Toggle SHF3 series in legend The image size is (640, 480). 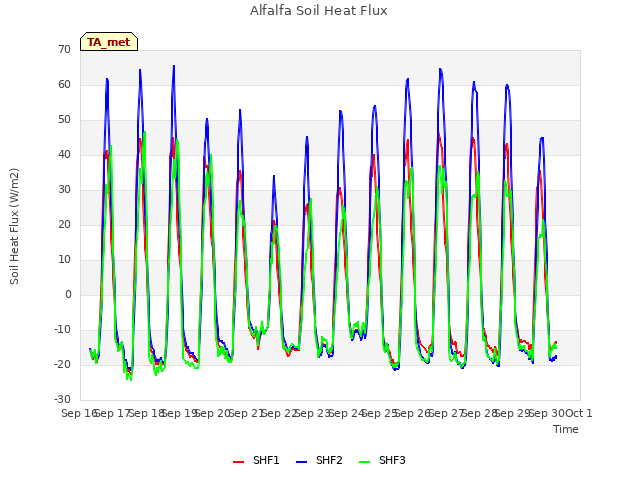click(382, 460)
